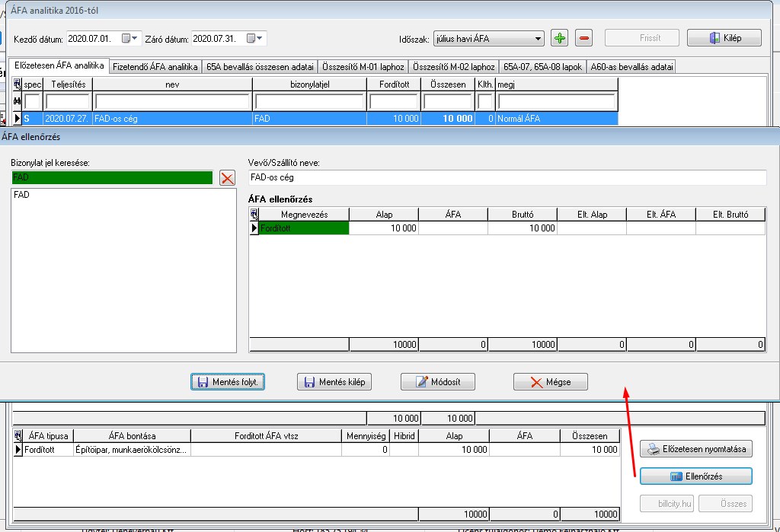Viewport: 780px width, 532px height.
Task: Click the Mégse cancel button
Action: click(551, 382)
